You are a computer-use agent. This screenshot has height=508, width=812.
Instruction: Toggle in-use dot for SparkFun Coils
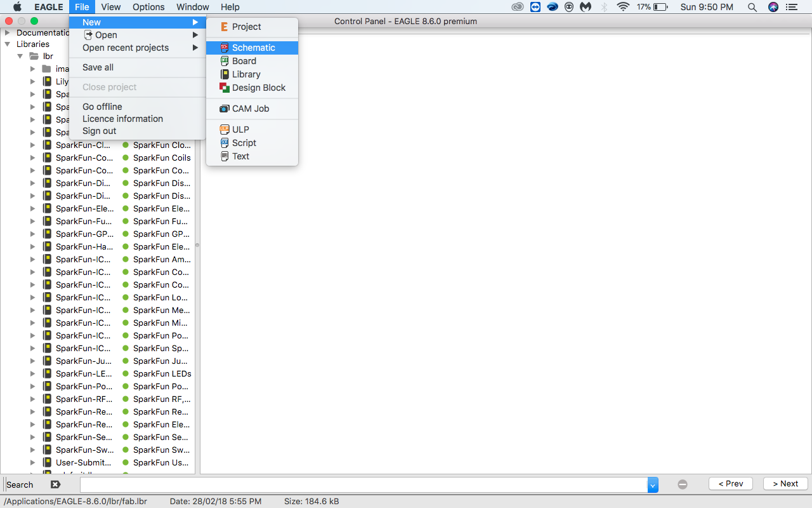(x=126, y=157)
